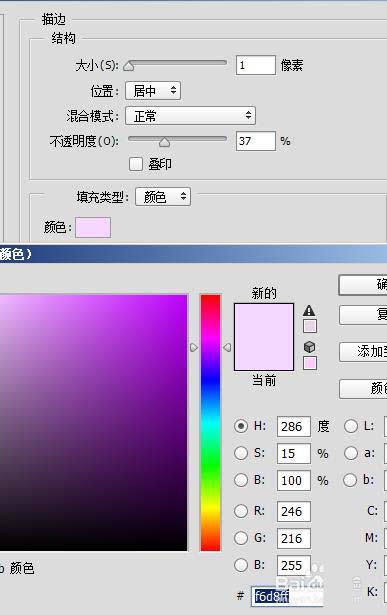
Task: Click the R field showing 246
Action: click(x=294, y=511)
